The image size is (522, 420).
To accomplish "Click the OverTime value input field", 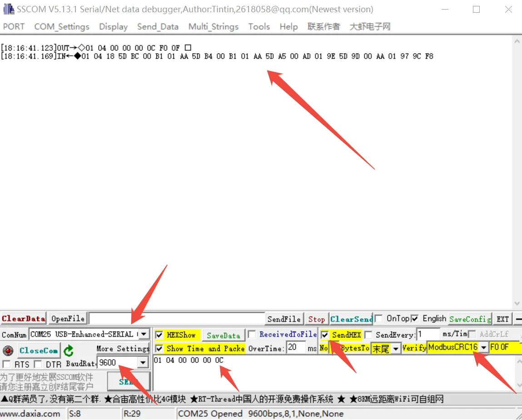I will point(296,348).
